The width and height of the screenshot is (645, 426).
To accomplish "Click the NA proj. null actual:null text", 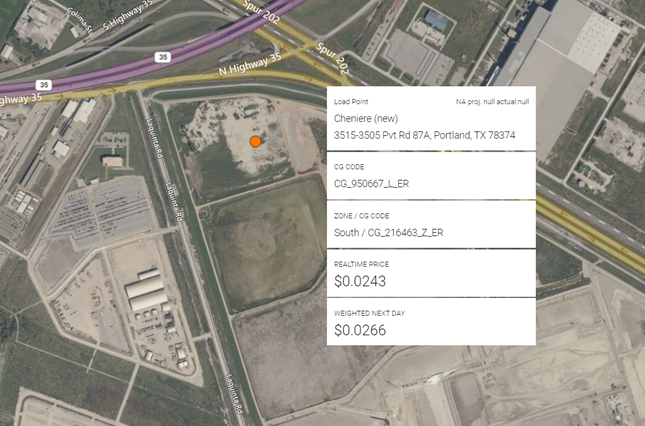I will pos(492,102).
